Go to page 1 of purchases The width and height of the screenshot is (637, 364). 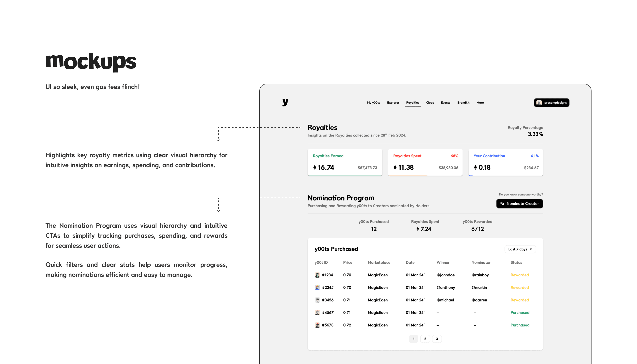pos(414,339)
